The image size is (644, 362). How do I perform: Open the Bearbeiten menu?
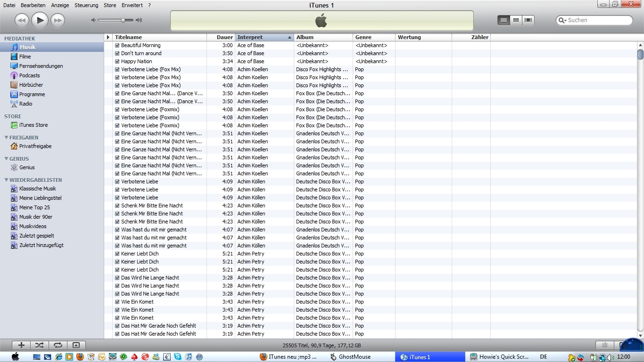(33, 5)
